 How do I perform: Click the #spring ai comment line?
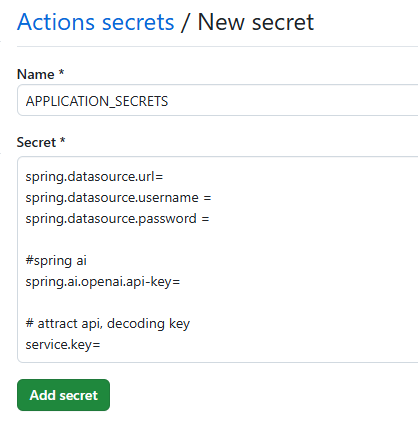[56, 261]
